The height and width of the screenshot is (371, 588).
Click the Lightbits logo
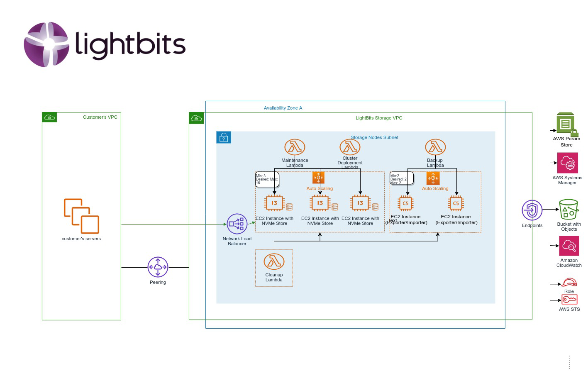pyautogui.click(x=105, y=44)
